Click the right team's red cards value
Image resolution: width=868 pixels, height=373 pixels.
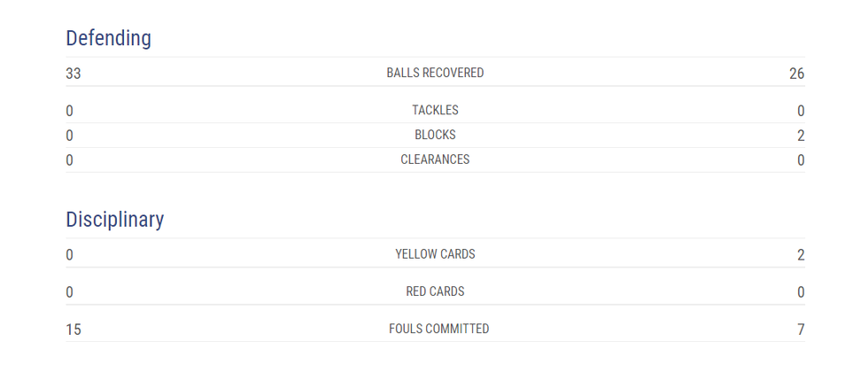point(801,292)
